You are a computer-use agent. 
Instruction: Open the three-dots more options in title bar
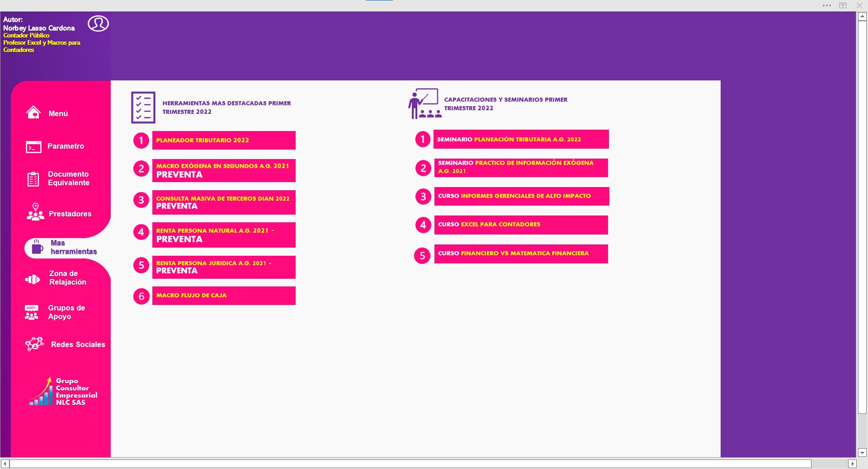tap(827, 5)
